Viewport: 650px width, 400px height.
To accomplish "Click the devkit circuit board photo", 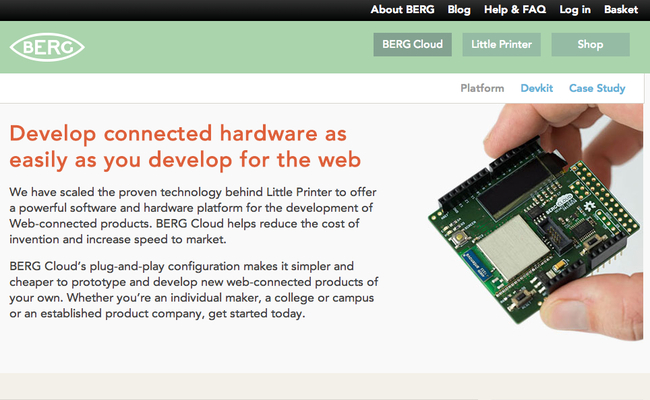I will pos(535,222).
